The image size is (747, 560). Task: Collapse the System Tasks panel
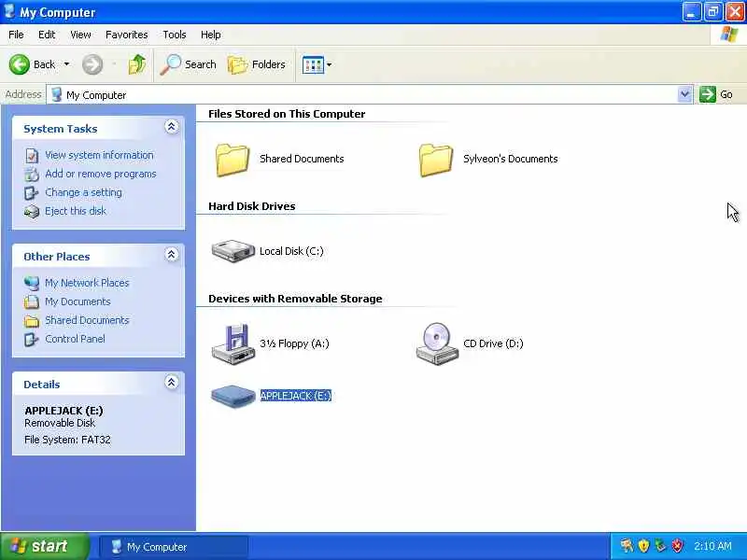[172, 127]
